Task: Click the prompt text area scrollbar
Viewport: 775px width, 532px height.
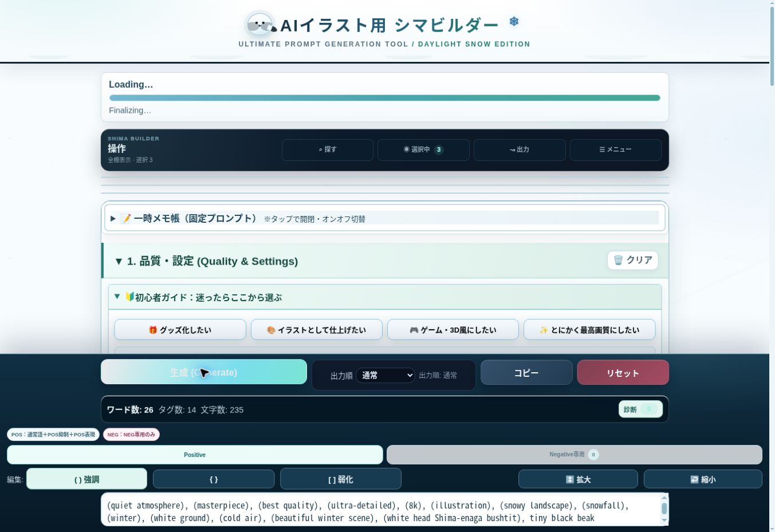Action: point(664,509)
